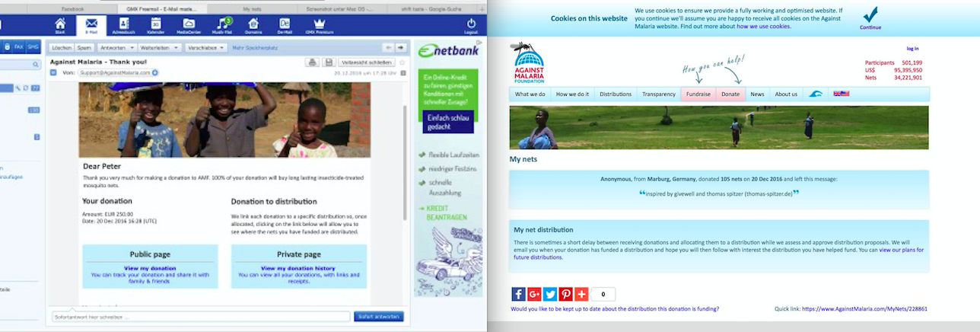Click the netbank ad logo

448,52
